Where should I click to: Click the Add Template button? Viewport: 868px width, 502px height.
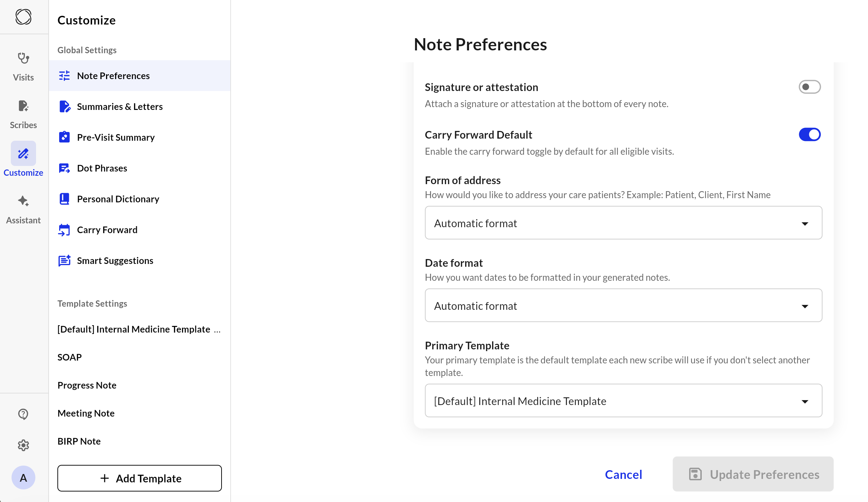pyautogui.click(x=139, y=478)
